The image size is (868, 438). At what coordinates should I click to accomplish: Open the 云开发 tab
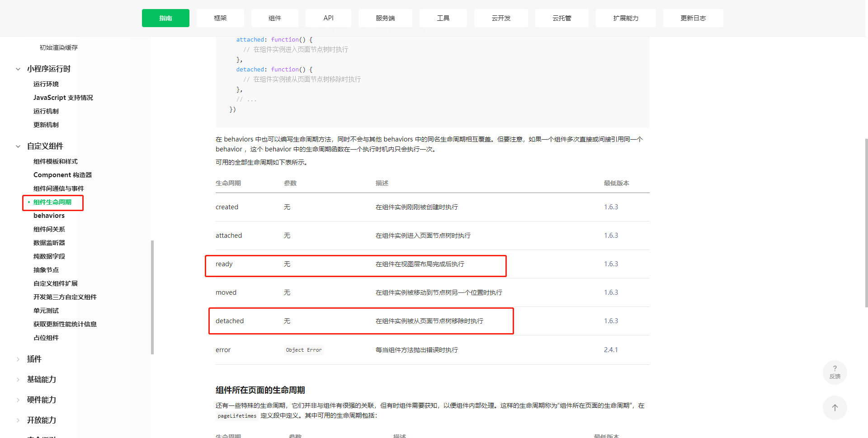(x=501, y=18)
